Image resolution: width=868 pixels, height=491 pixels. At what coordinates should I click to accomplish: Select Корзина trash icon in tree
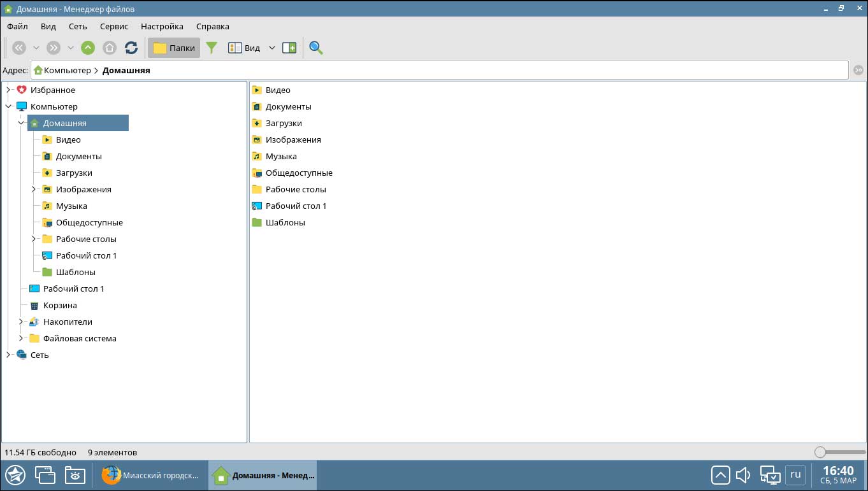(34, 305)
